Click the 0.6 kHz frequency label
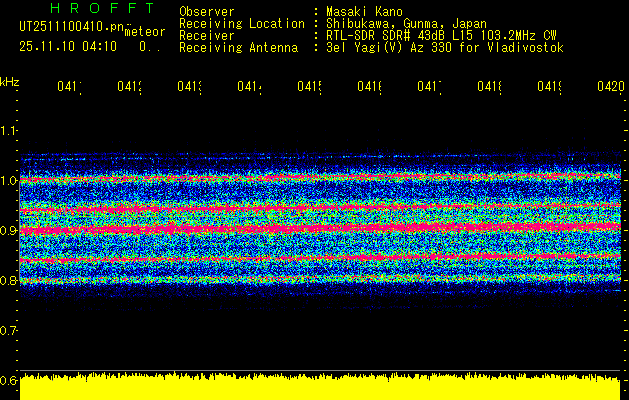This screenshot has width=629, height=400. pyautogui.click(x=10, y=381)
